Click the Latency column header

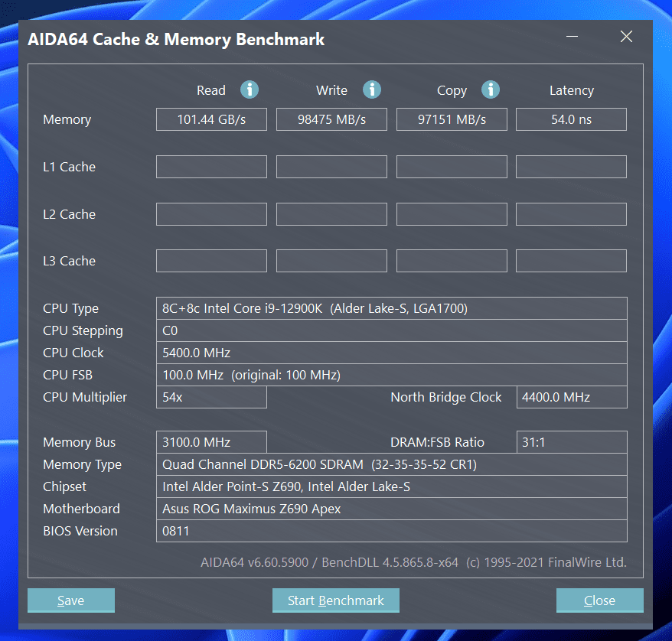click(572, 91)
